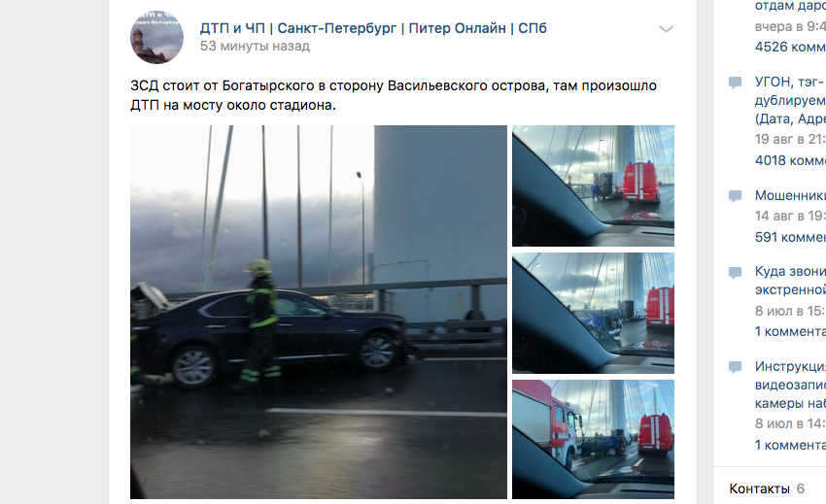Open top-right photo with red fire van
Viewport: 826px width, 504px height.
[593, 185]
